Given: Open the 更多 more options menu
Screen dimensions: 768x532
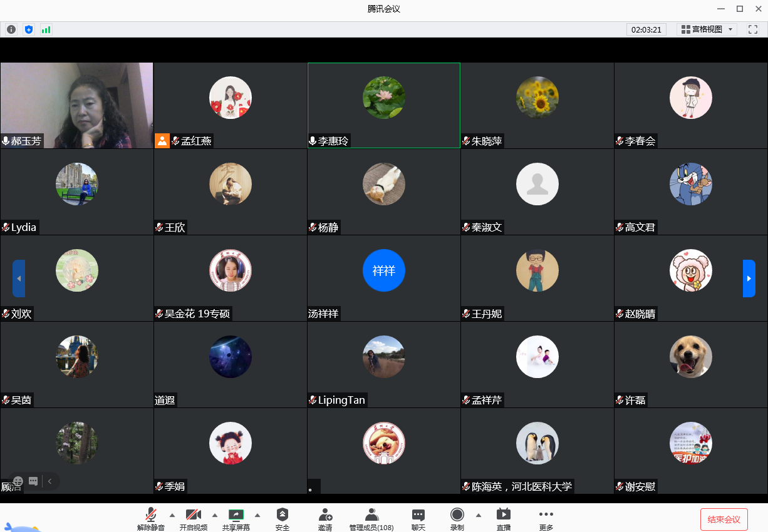Looking at the screenshot, I should [546, 519].
